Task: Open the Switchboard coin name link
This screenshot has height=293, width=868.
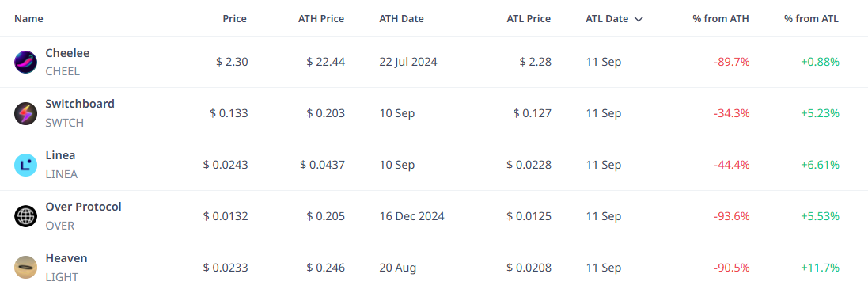Action: pos(80,104)
